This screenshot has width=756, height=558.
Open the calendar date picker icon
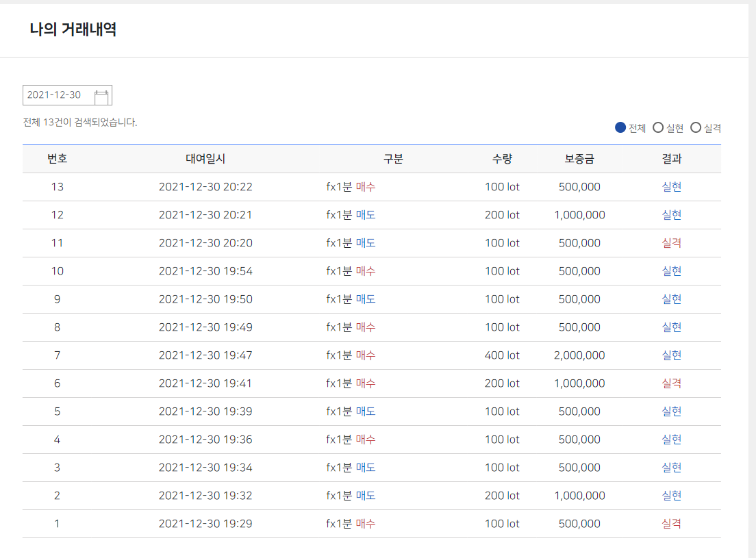point(101,97)
